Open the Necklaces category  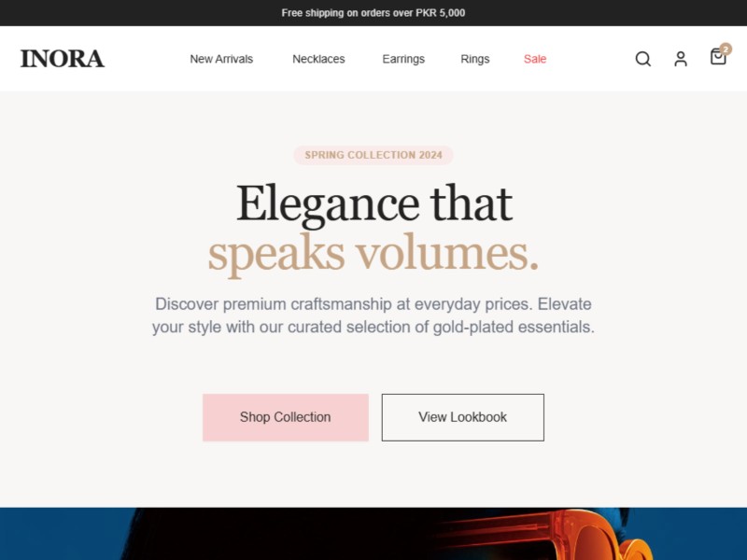(318, 59)
